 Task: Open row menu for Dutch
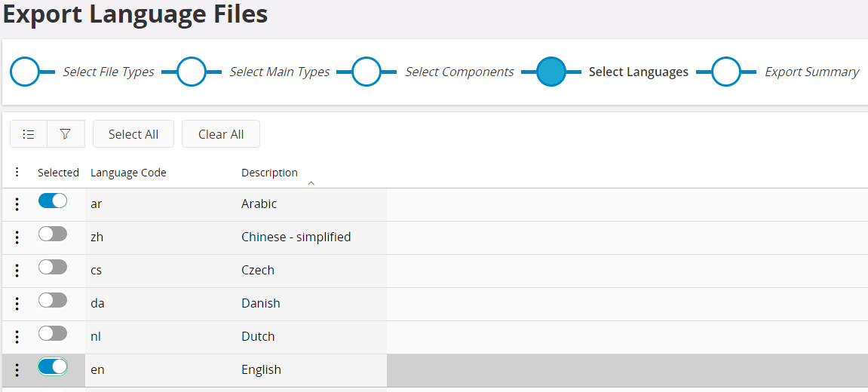coord(17,337)
